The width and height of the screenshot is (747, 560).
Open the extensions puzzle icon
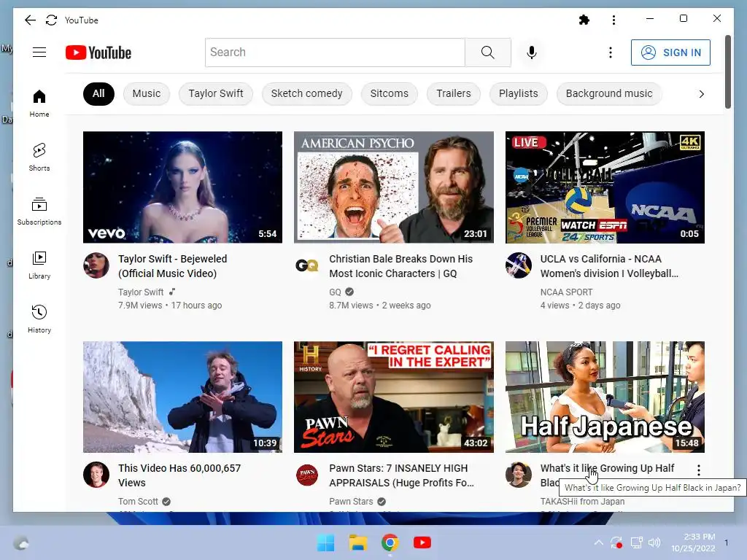pos(584,20)
